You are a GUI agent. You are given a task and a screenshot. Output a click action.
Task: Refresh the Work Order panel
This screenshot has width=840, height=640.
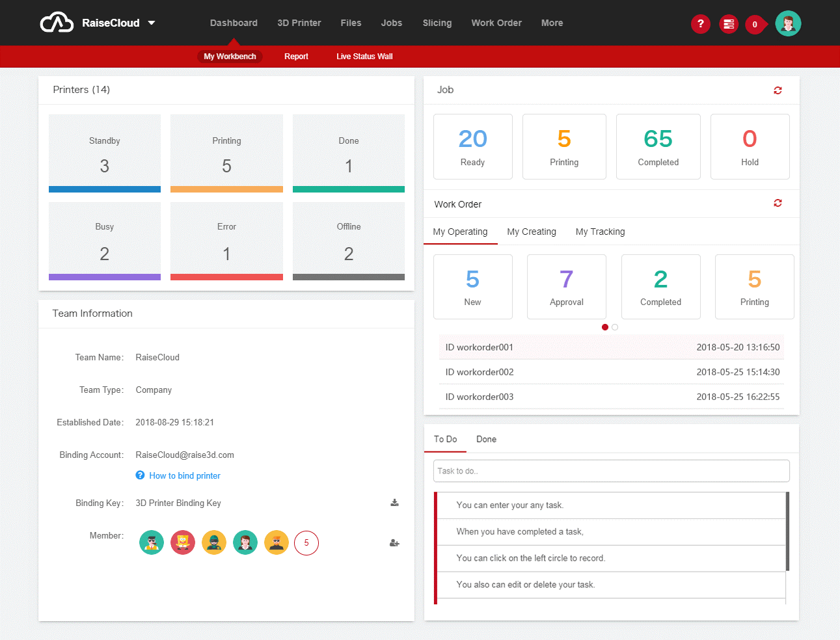pos(778,203)
